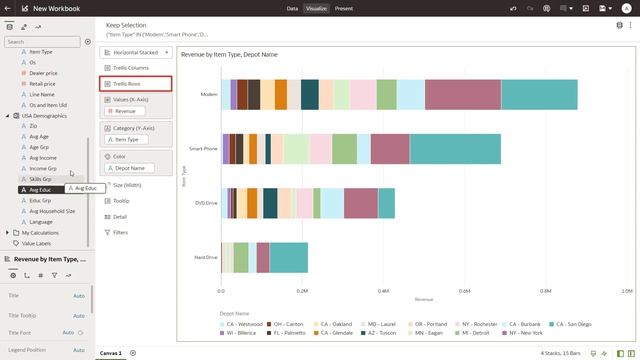This screenshot has width=640, height=360.
Task: Select the Avg Educ column
Action: coord(40,190)
